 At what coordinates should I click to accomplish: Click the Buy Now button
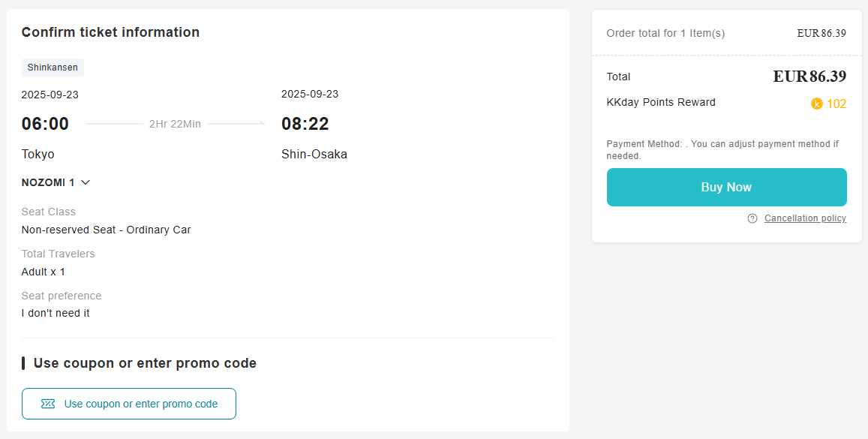coord(726,188)
